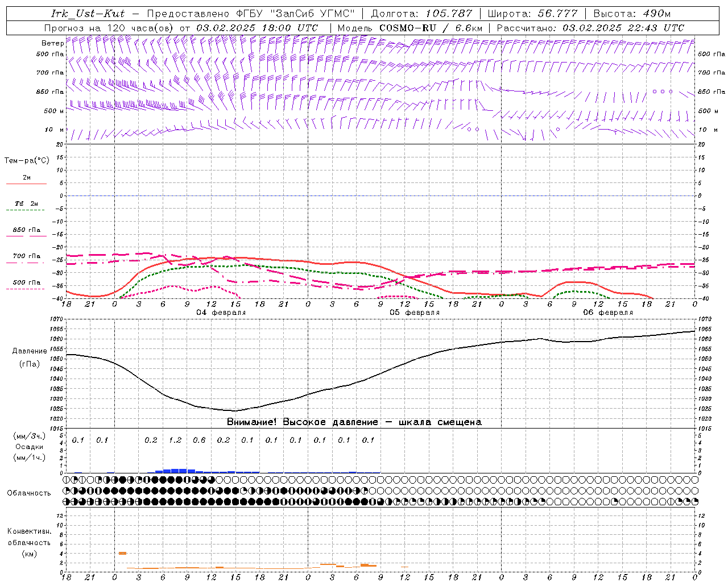This screenshot has height=582, width=728.
Task: Select the 1.2 precipitation value
Action: coord(175,440)
